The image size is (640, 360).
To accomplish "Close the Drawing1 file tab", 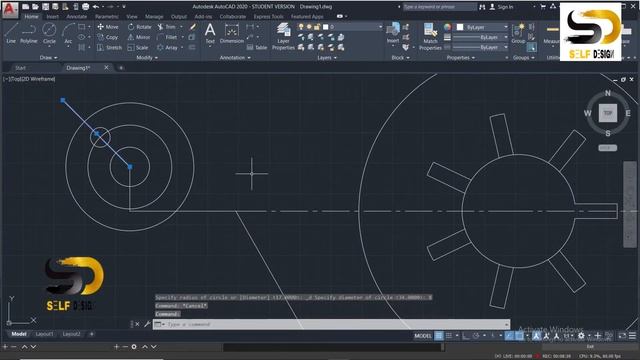I will [107, 67].
